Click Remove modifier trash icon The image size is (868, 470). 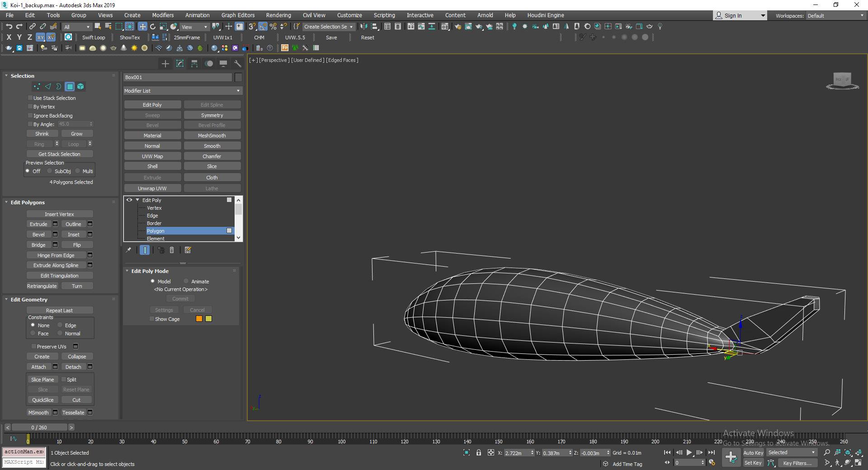[x=172, y=250]
